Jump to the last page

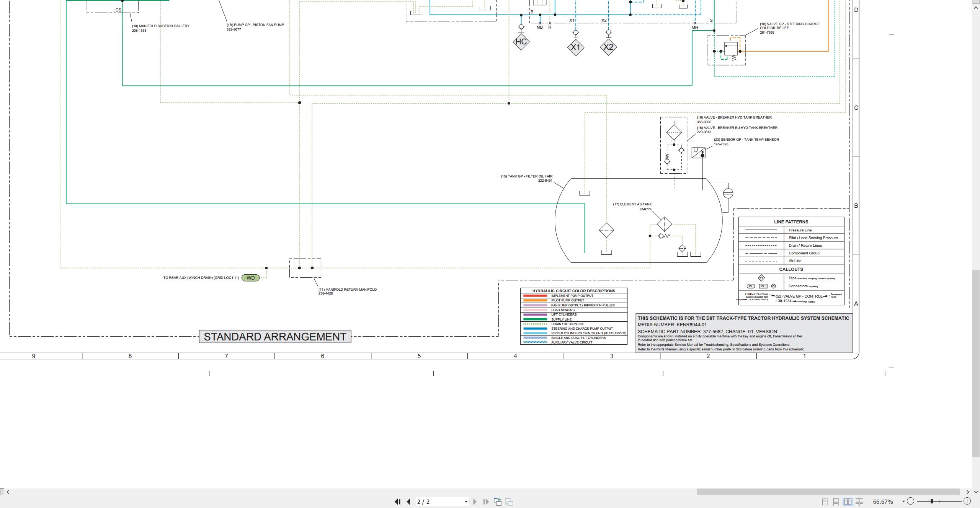point(486,501)
